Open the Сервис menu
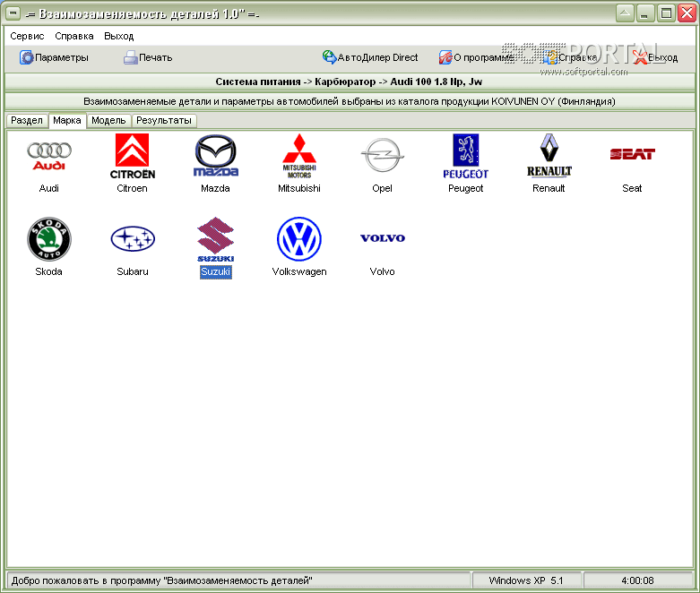This screenshot has height=593, width=700. coord(27,36)
